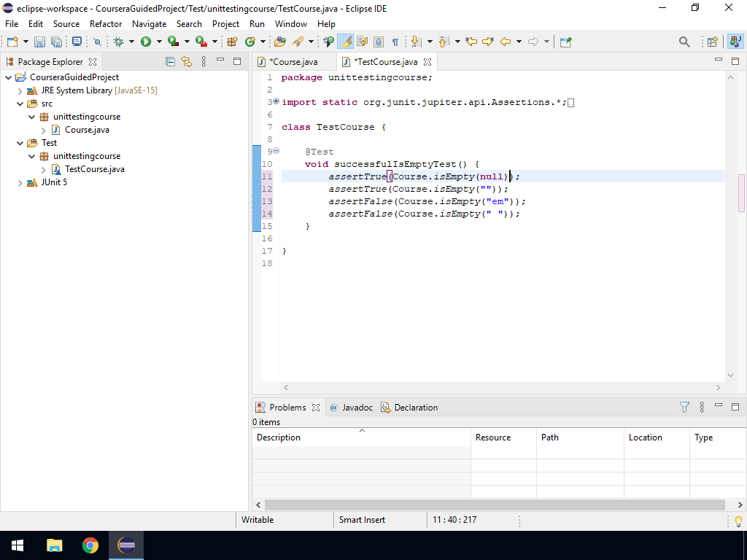
Task: Toggle Show Whitespace Characters pilcrow button
Action: coord(395,42)
